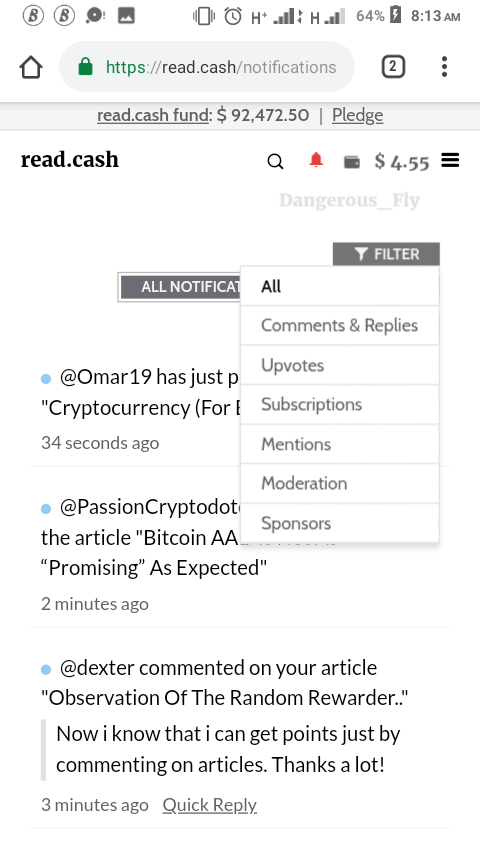Choose Upvotes from filter list
Viewport: 480px width, 854px height.
click(340, 365)
